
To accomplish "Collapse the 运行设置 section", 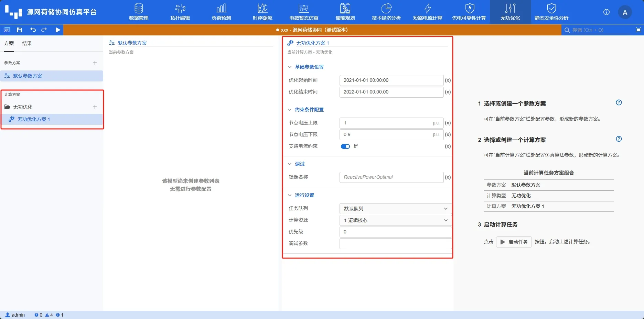I will click(x=290, y=195).
